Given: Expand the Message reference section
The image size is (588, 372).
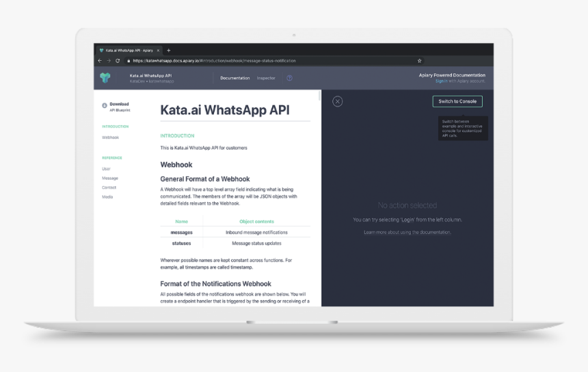Looking at the screenshot, I should [109, 178].
